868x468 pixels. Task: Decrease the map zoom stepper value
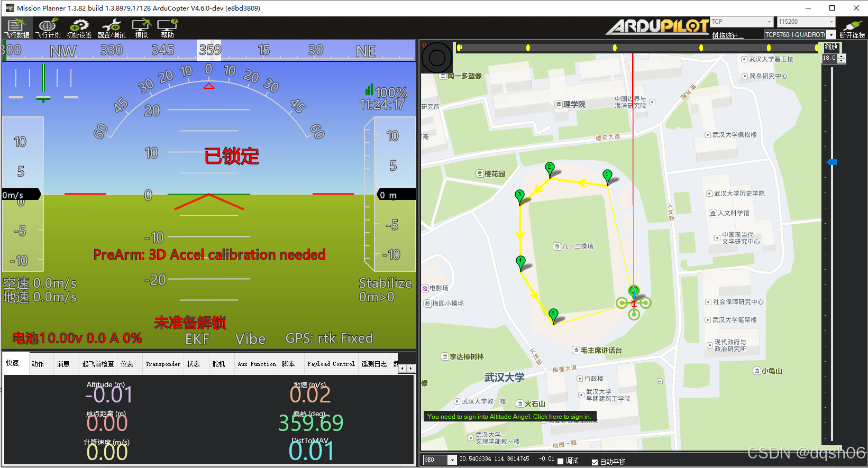(842, 61)
